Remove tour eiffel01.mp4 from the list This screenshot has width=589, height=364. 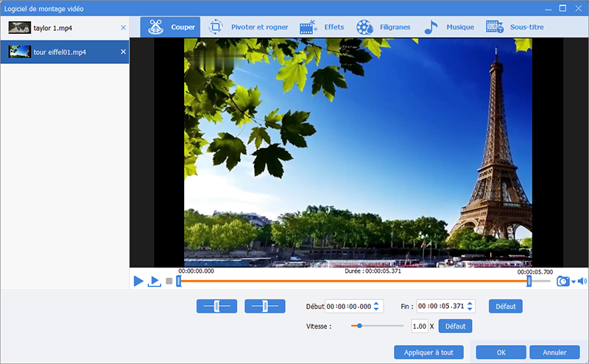[x=123, y=51]
